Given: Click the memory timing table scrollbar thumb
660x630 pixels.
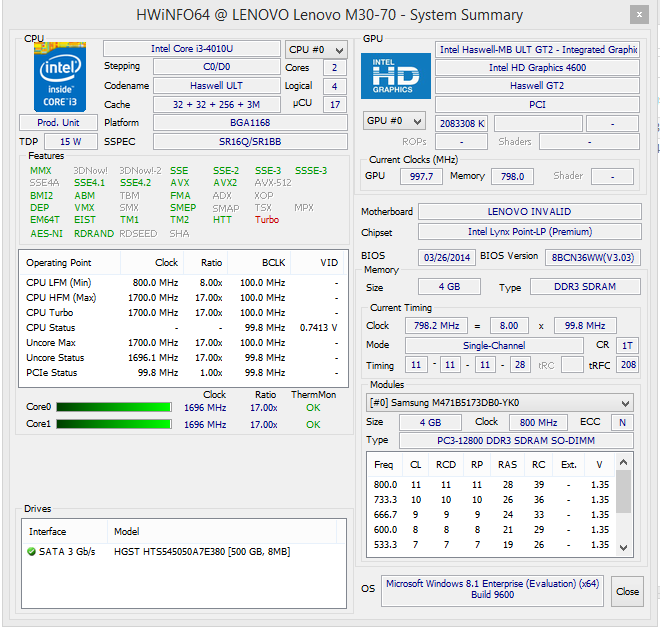Looking at the screenshot, I should click(624, 491).
